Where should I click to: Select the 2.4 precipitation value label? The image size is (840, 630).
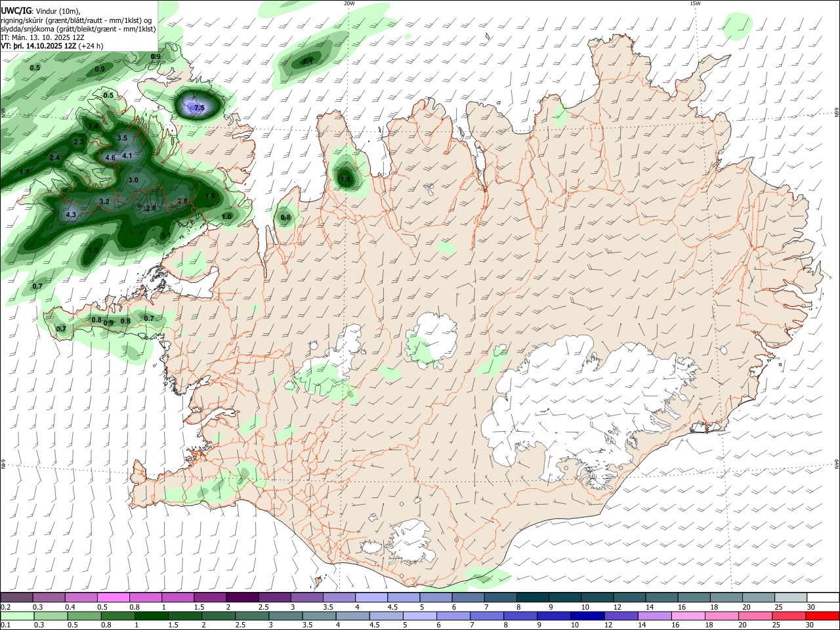(x=54, y=157)
